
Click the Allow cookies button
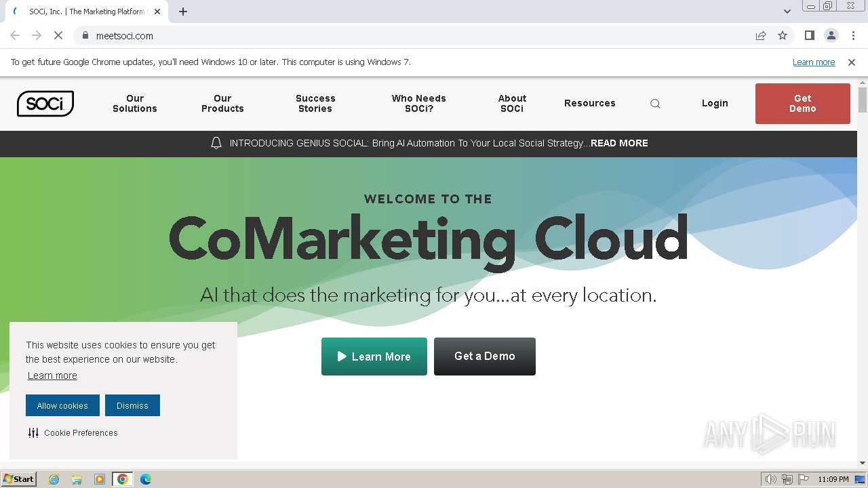[62, 405]
